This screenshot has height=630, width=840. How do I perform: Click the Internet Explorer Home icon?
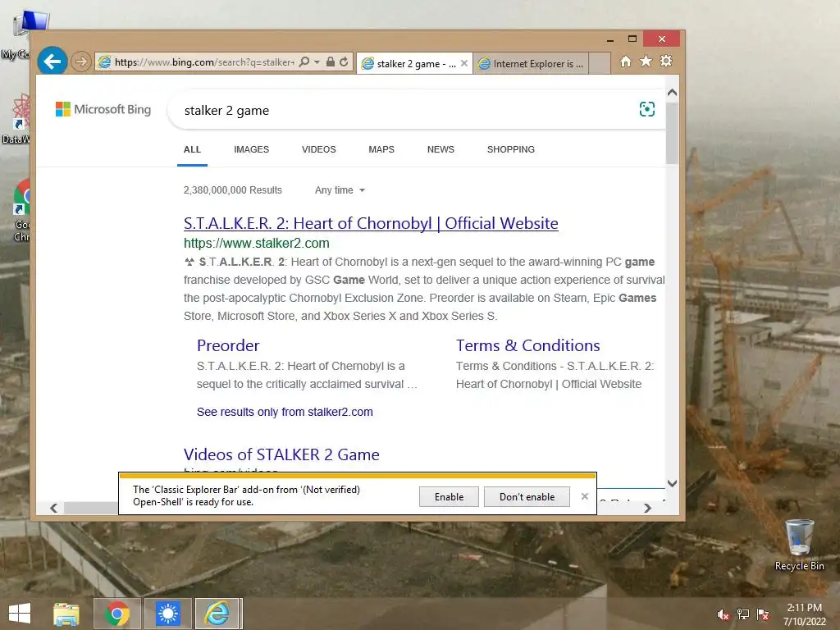click(626, 62)
